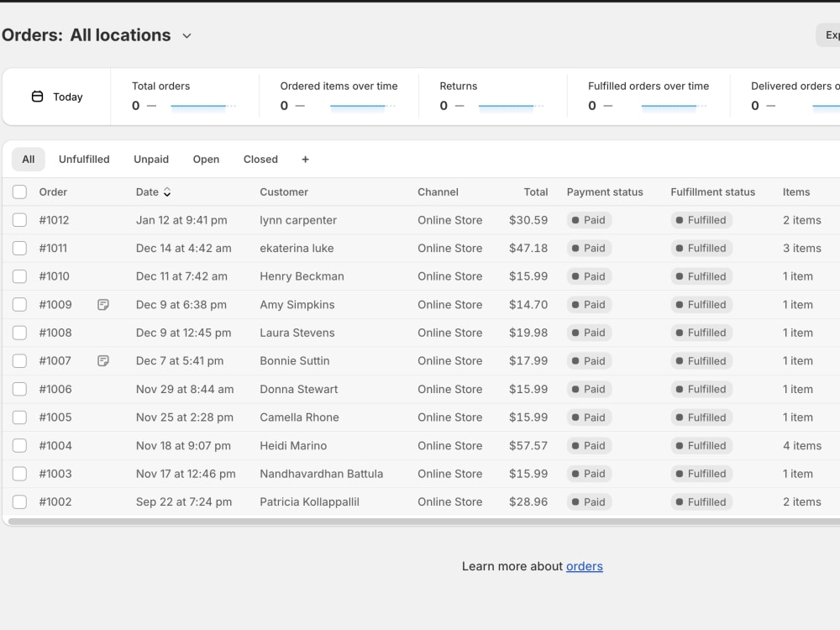Screen dimensions: 840x630
Task: Click the Paid badge on order #1012
Action: [x=590, y=220]
